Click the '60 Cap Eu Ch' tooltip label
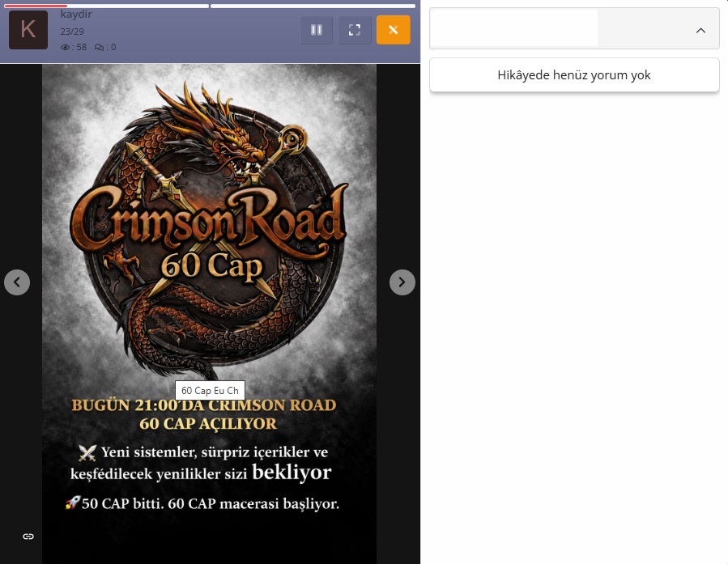Screen dimensions: 728x564 [210, 390]
